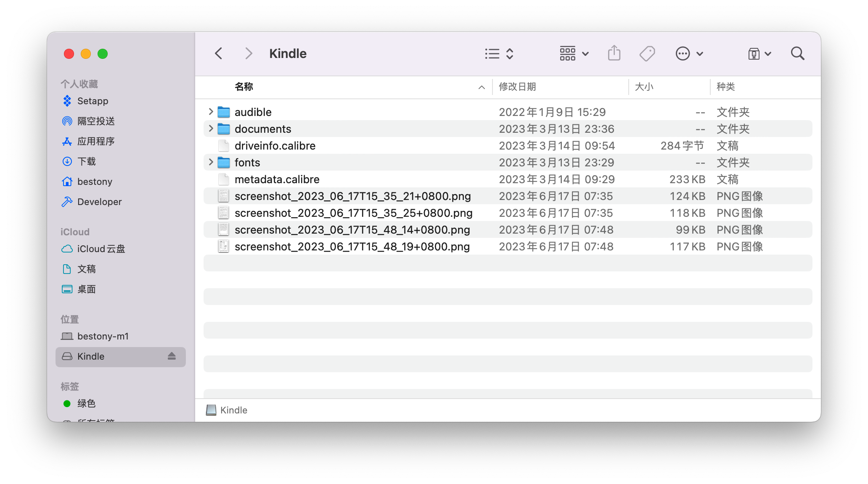Select the metadata.calibre file
The height and width of the screenshot is (484, 868).
pyautogui.click(x=277, y=179)
